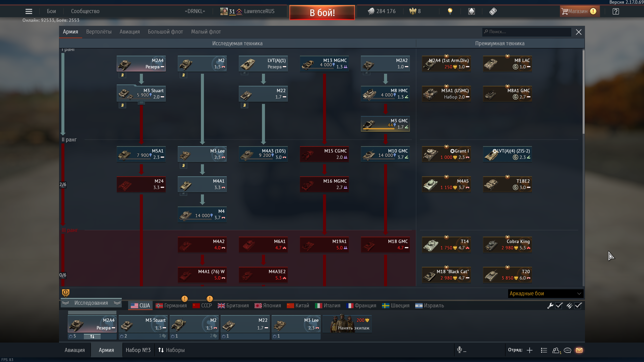Open the diamond-shaped workshop icon
The width and height of the screenshot is (644, 362).
coord(472,11)
